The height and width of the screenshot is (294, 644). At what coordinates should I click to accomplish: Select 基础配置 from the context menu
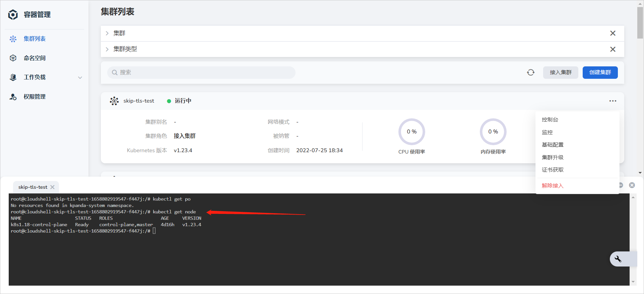(577, 145)
